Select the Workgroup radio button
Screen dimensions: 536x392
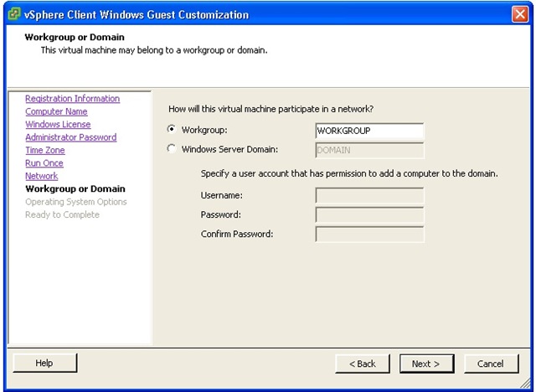(x=171, y=129)
